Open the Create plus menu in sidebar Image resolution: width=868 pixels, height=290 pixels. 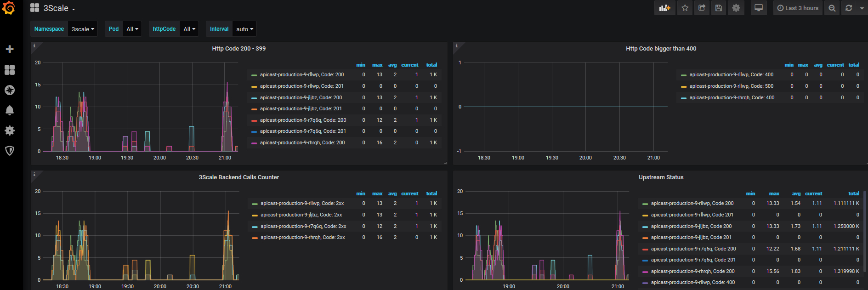9,49
